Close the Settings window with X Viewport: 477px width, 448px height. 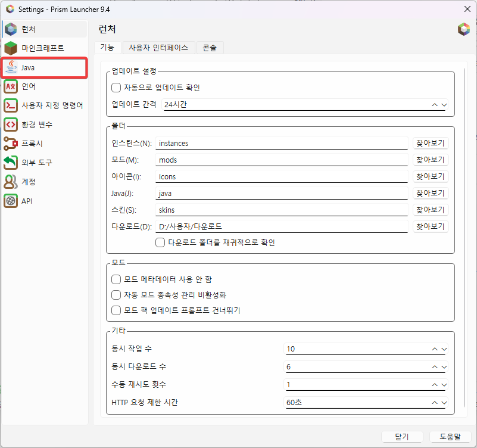pos(467,9)
